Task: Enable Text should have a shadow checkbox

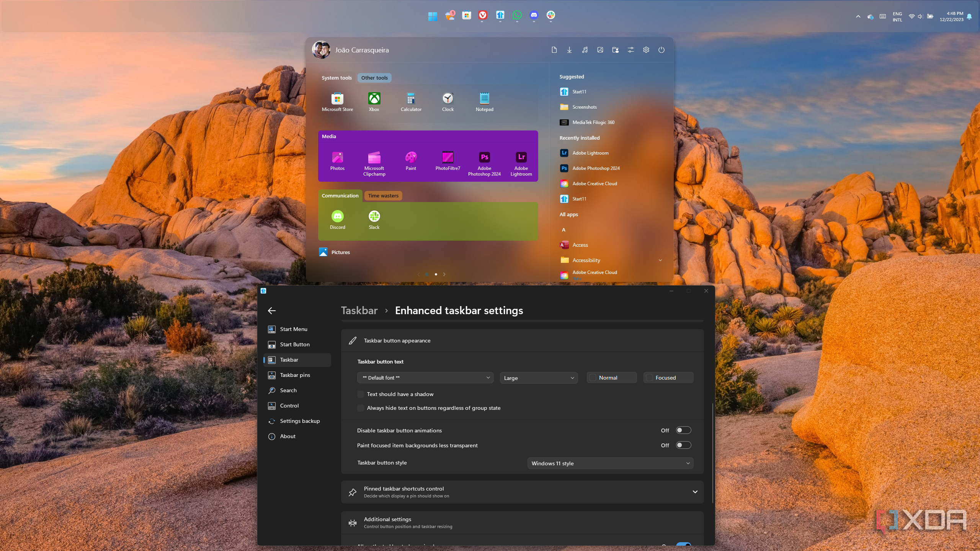Action: 361,394
